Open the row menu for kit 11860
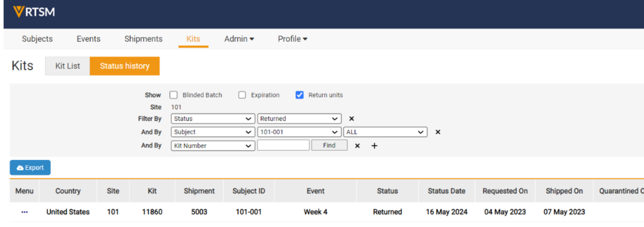644x227 pixels. pos(25,212)
